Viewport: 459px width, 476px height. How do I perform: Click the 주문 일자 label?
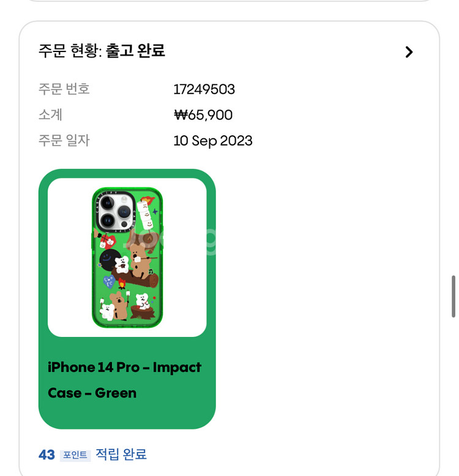point(64,141)
